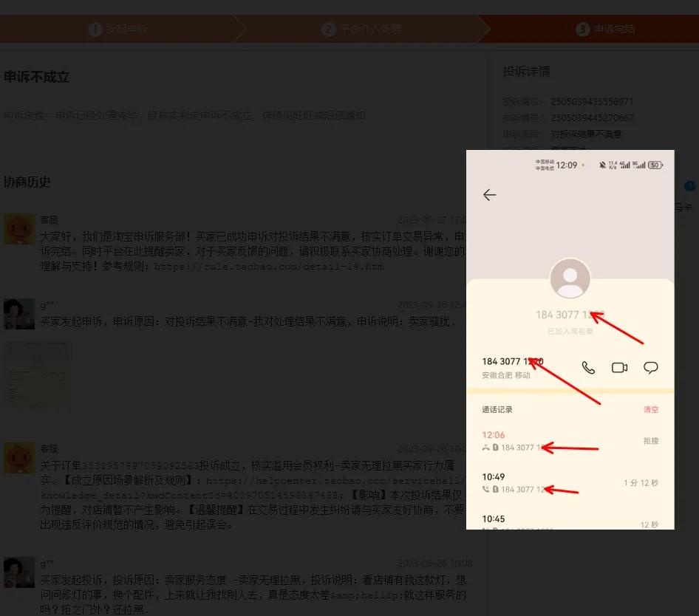This screenshot has width=699, height=616.
Task: Click 清空 to clear call records
Action: click(650, 410)
